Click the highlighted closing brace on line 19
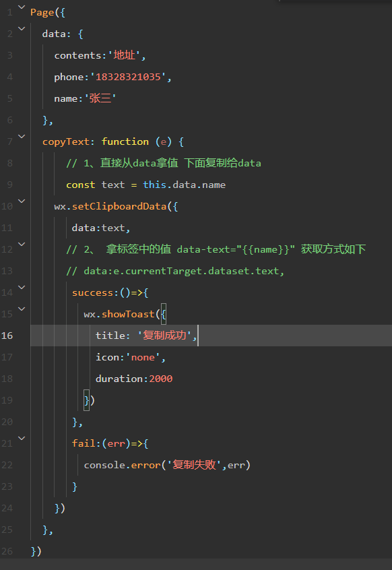Viewport: 392px width, 570px height. coord(86,400)
